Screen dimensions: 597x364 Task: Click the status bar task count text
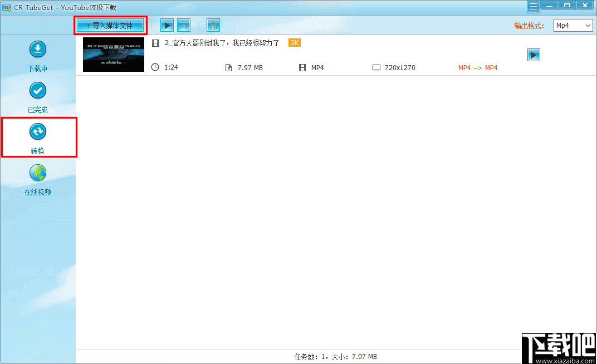[x=335, y=356]
